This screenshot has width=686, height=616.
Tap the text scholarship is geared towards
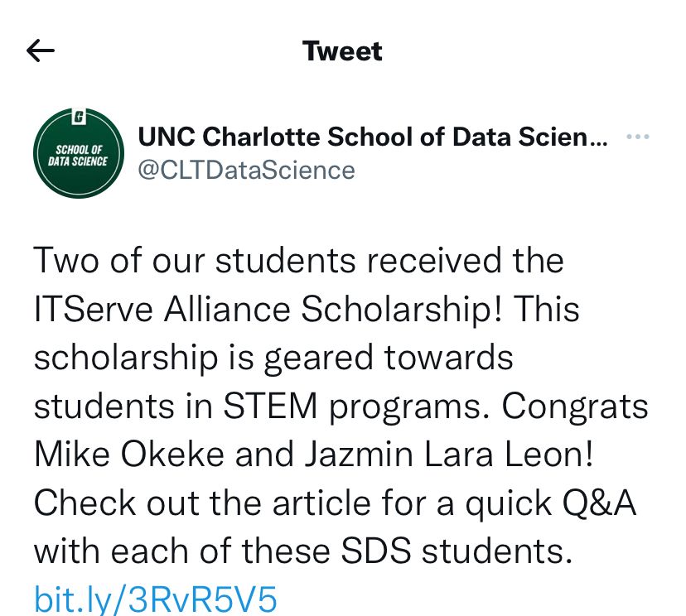273,358
